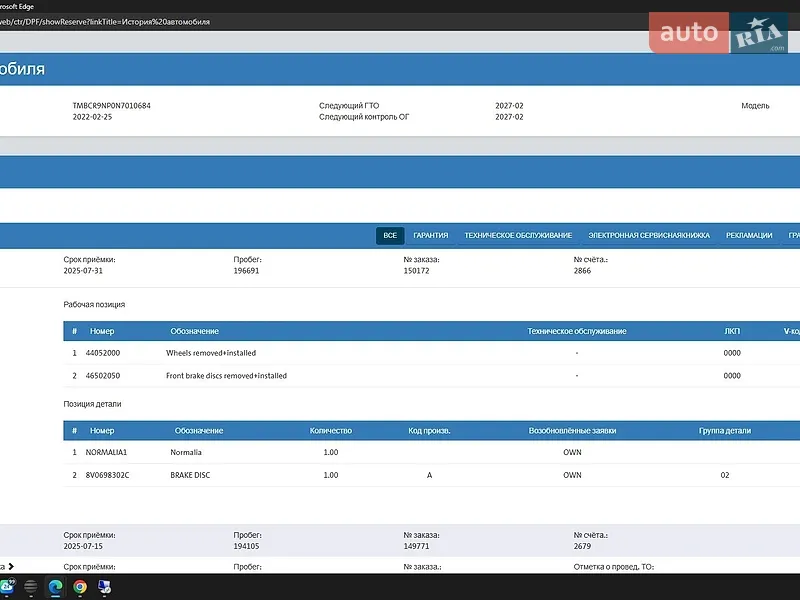This screenshot has height=600, width=800.
Task: Collapse the service record dated 2025-07-31
Action: click(x=400, y=265)
